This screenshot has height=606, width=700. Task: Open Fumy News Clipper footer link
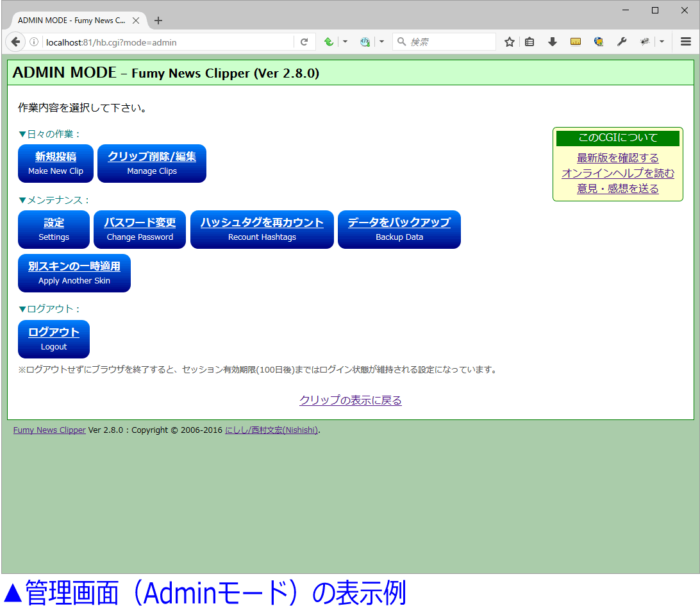pos(49,430)
